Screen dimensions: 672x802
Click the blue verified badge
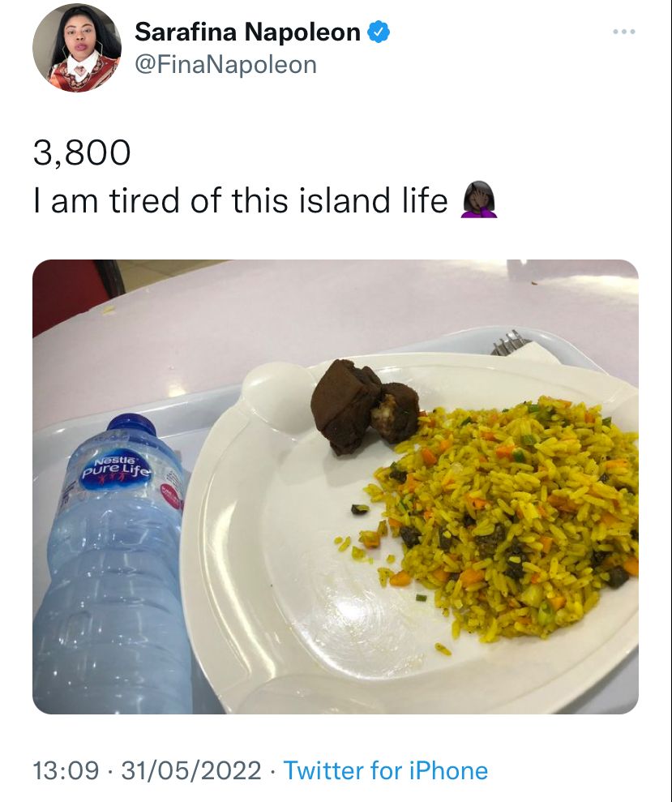[379, 32]
